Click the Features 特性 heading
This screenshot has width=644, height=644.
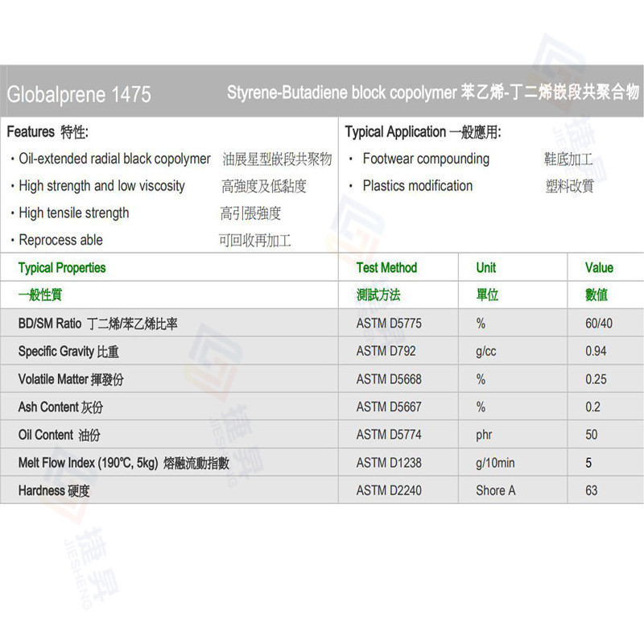coord(47,132)
